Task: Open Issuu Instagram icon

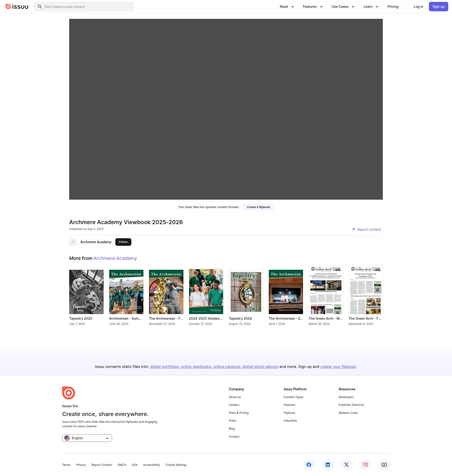Action: pyautogui.click(x=365, y=465)
